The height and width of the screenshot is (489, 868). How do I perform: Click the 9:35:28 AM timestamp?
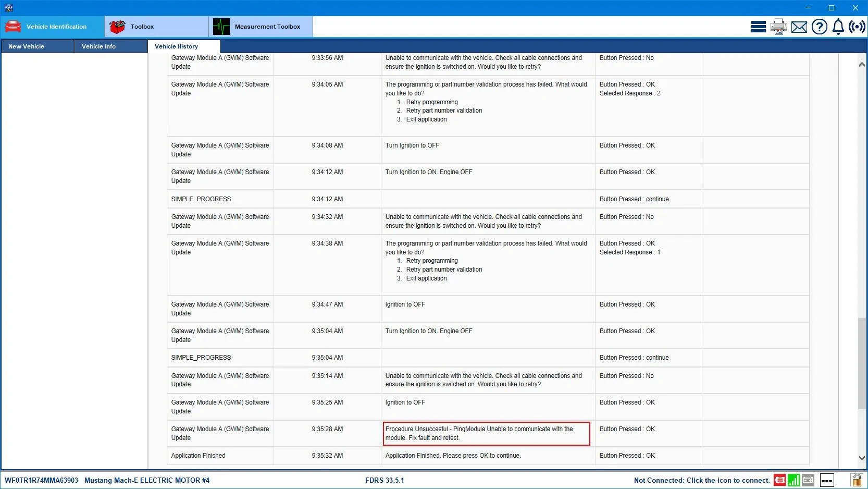click(327, 429)
